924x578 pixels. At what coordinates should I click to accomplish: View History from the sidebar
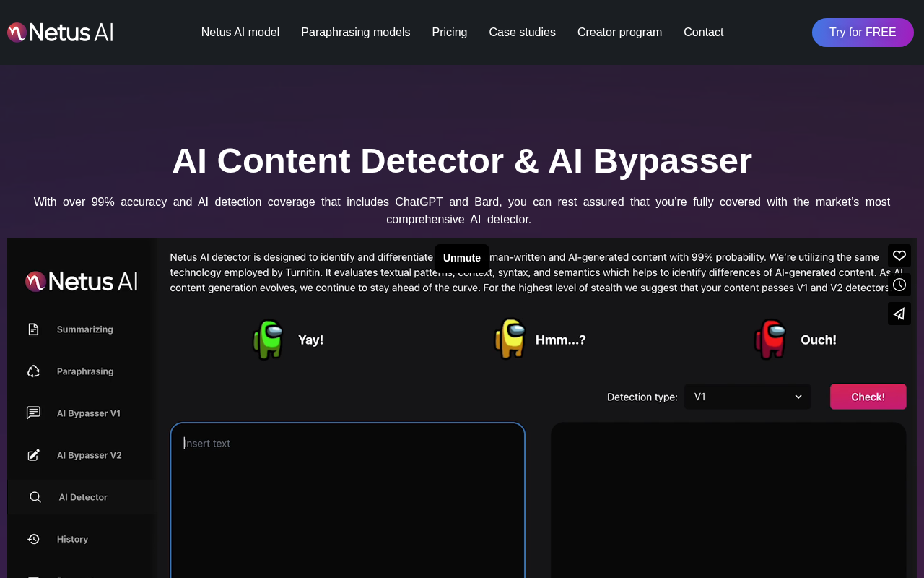72,538
